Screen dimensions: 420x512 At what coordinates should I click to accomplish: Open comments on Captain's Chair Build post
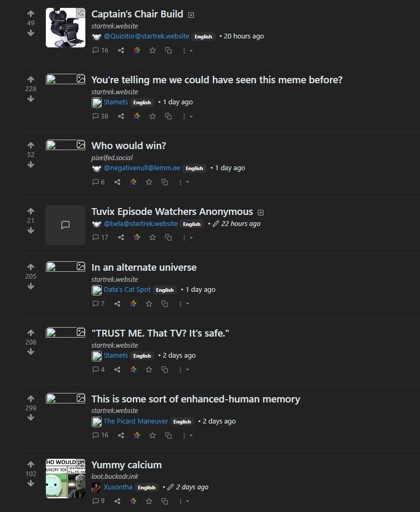coord(100,50)
